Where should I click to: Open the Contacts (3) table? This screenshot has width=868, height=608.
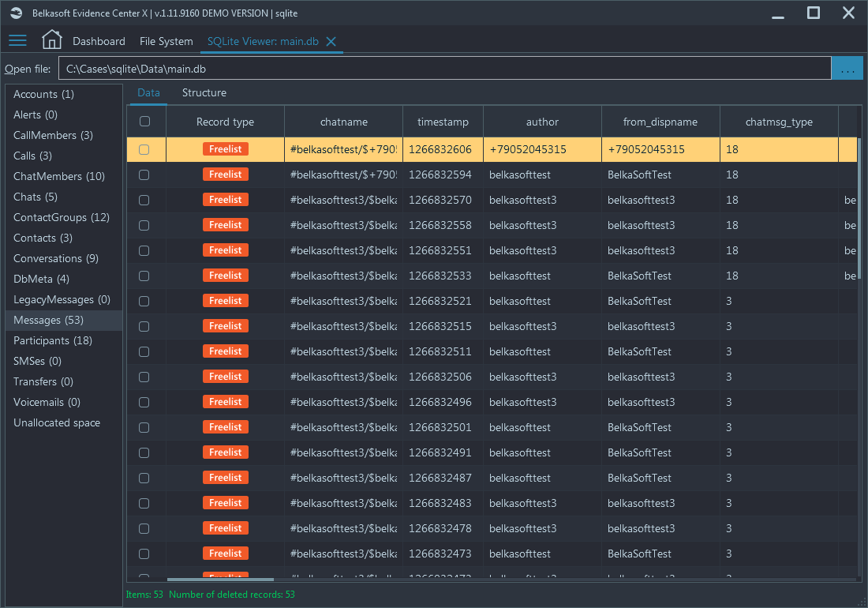coord(64,238)
